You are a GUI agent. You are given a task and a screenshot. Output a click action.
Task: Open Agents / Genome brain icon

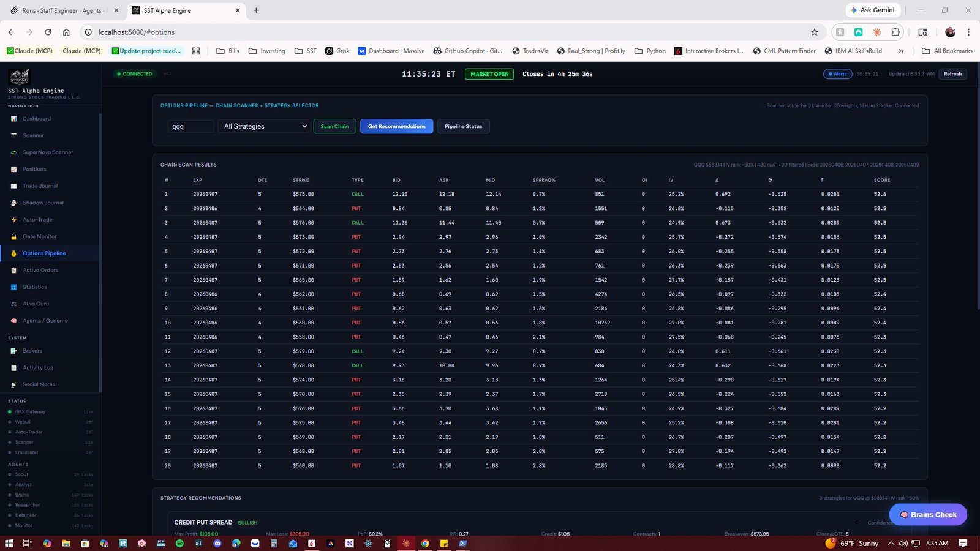[x=13, y=321]
